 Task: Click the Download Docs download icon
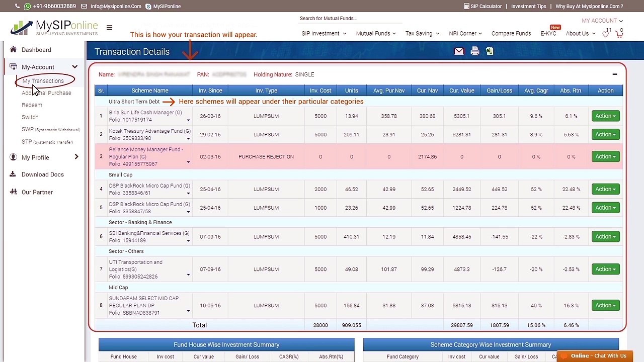pos(13,174)
